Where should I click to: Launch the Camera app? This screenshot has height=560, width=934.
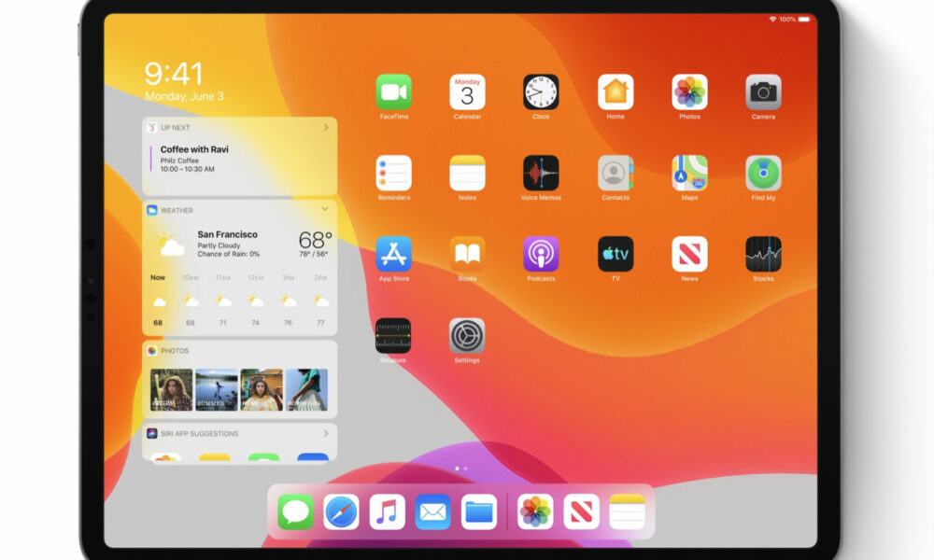(x=763, y=92)
